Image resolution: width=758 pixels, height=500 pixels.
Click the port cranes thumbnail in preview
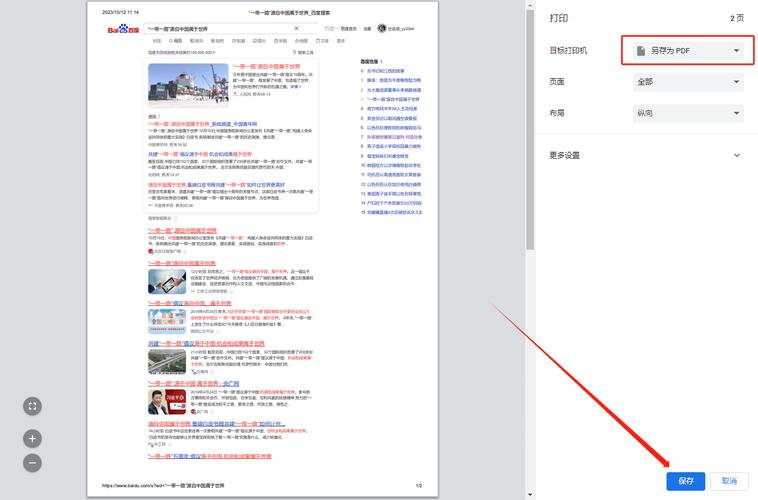188,88
